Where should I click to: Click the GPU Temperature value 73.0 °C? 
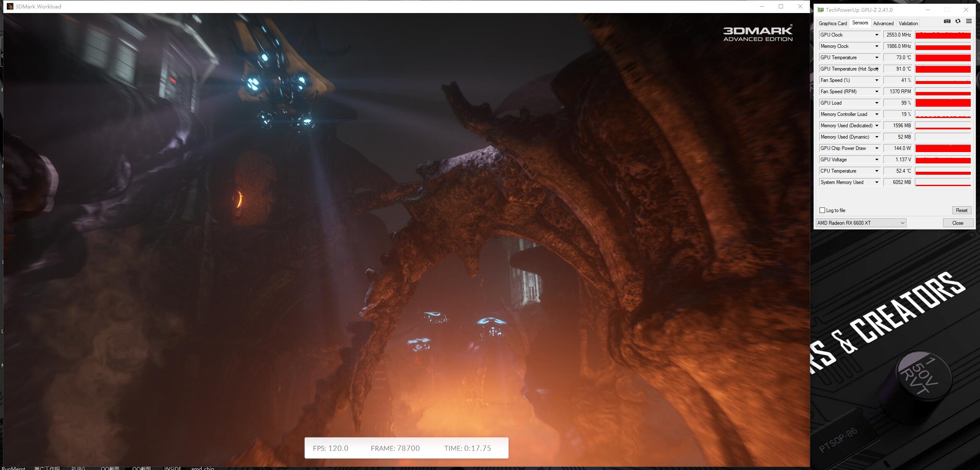point(898,58)
